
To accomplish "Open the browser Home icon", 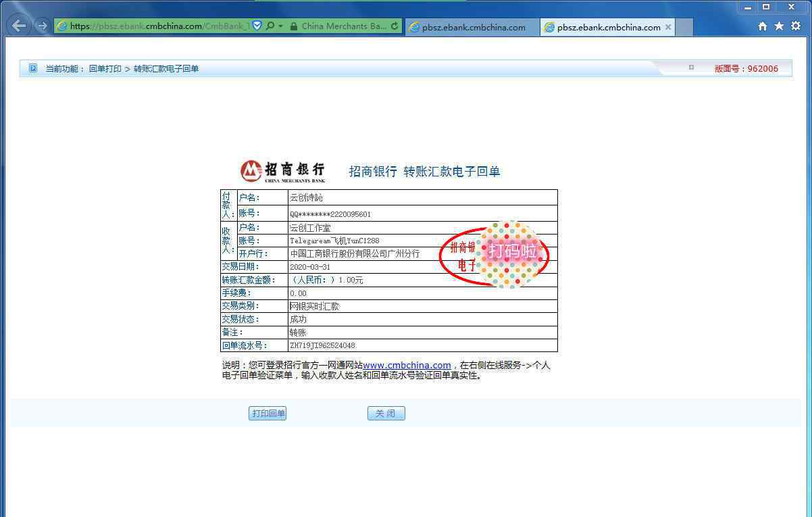I will pyautogui.click(x=763, y=26).
